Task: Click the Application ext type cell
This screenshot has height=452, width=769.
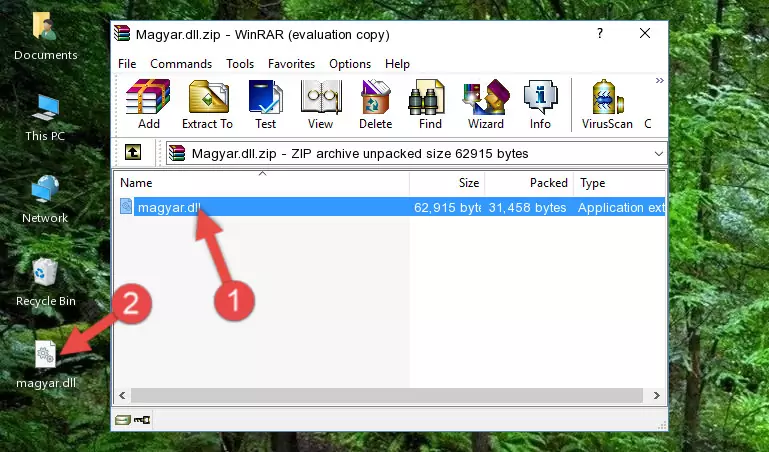Action: tap(621, 207)
